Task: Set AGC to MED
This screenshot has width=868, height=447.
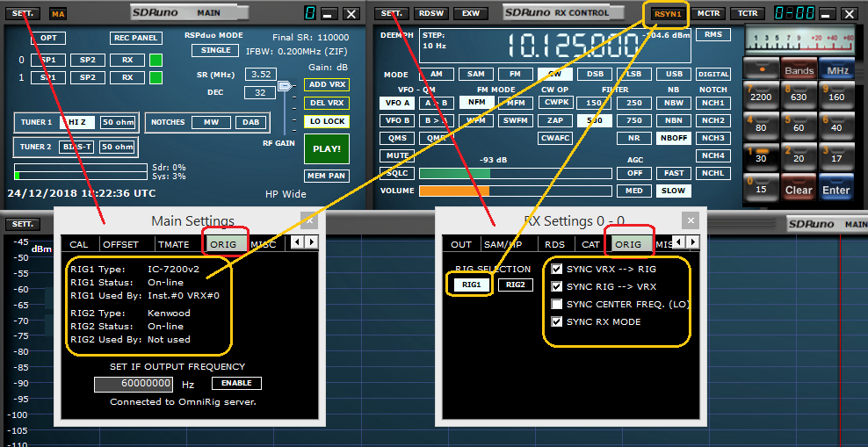Action: click(x=634, y=191)
